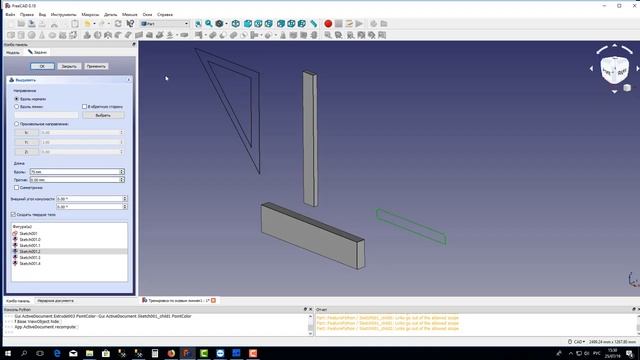This screenshot has height=360, width=640.
Task: Click the Part Extrude tool icon
Action: (87, 35)
